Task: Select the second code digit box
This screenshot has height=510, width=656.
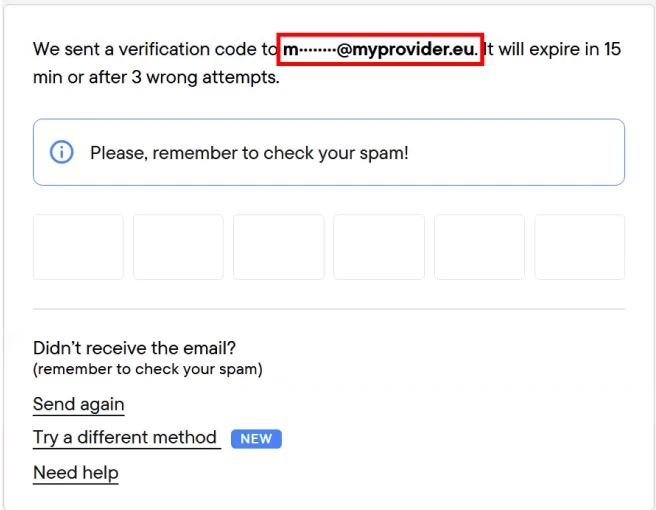Action: click(x=178, y=247)
